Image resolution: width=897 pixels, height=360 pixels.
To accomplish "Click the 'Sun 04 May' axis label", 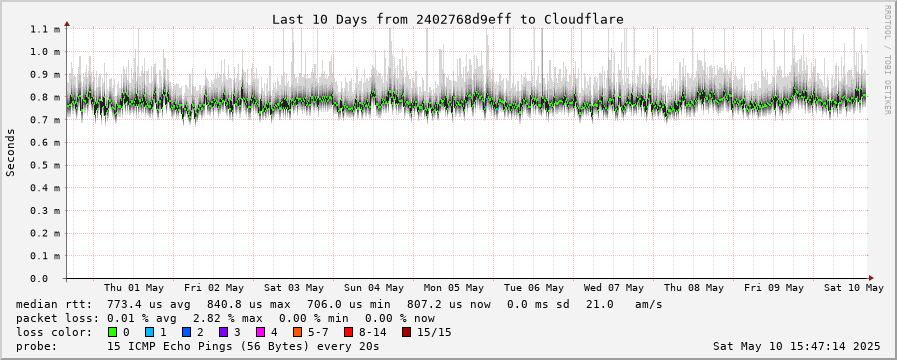I will [x=374, y=288].
